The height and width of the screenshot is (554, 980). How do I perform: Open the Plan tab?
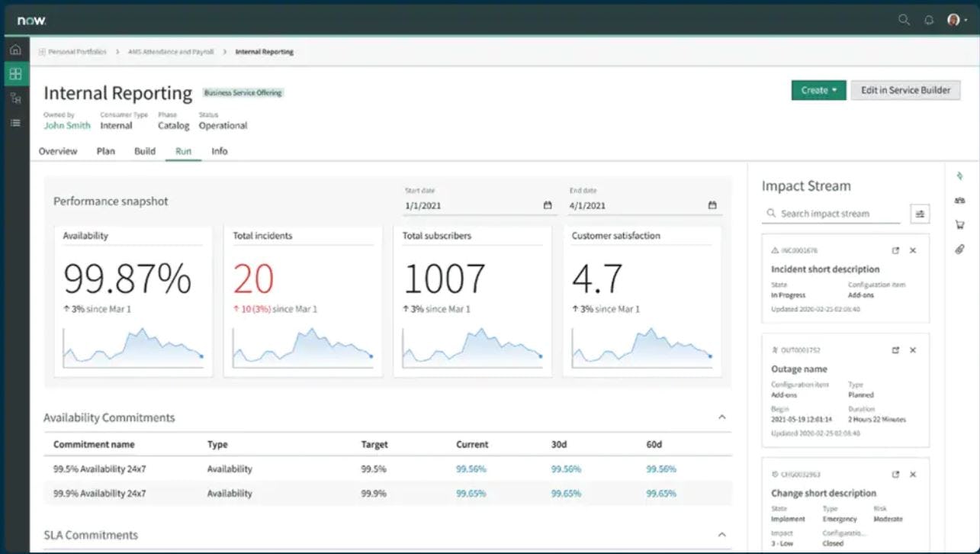coord(105,151)
